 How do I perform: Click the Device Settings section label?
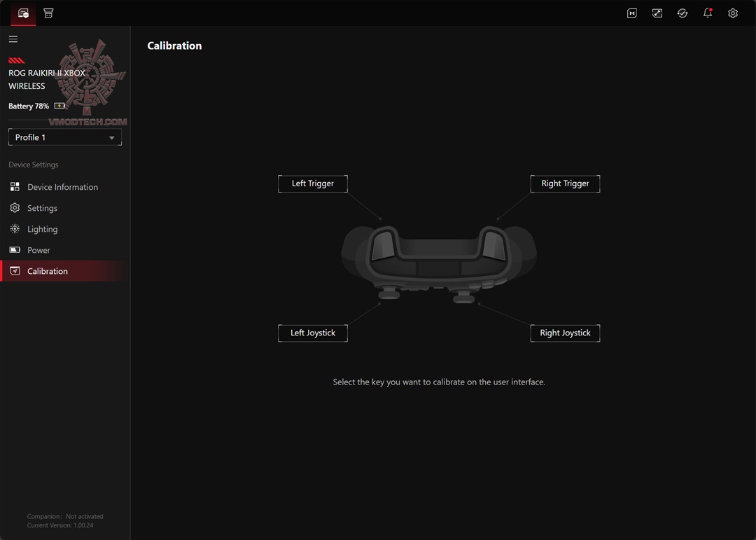[34, 165]
